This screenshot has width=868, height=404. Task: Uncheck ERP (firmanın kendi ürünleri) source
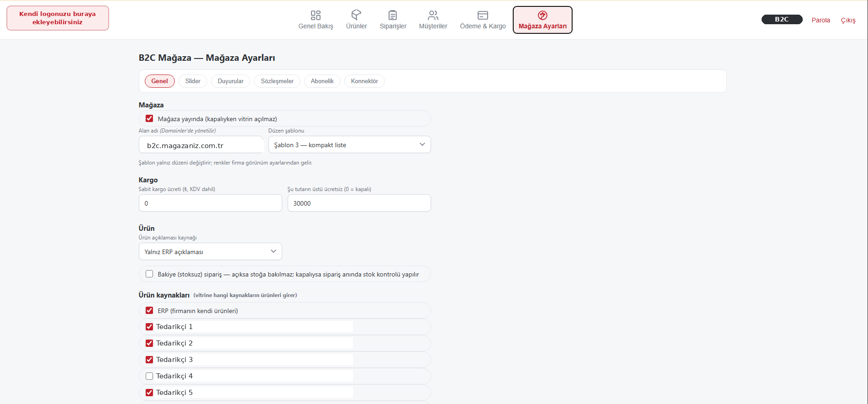point(149,310)
